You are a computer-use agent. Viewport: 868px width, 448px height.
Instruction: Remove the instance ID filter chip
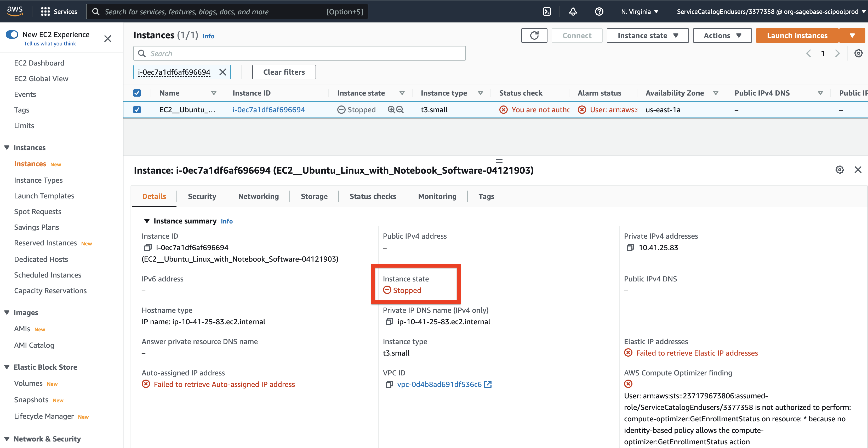[x=223, y=72]
